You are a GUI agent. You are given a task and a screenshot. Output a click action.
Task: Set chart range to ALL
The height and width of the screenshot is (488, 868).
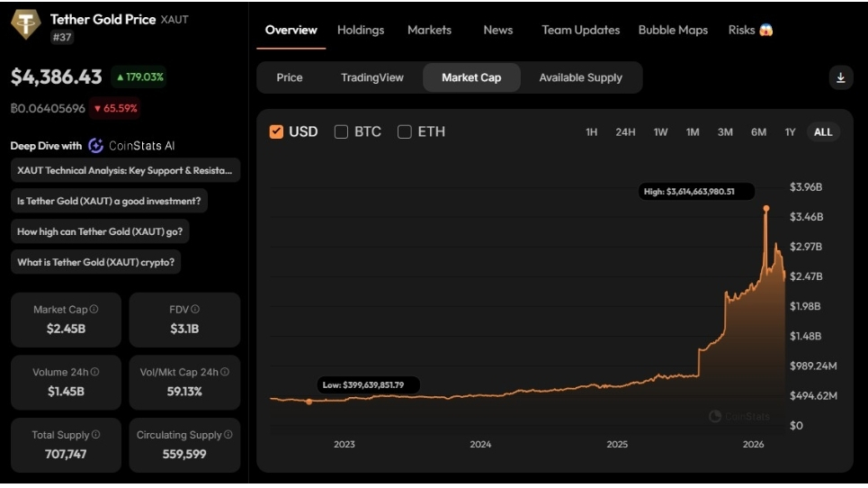823,131
